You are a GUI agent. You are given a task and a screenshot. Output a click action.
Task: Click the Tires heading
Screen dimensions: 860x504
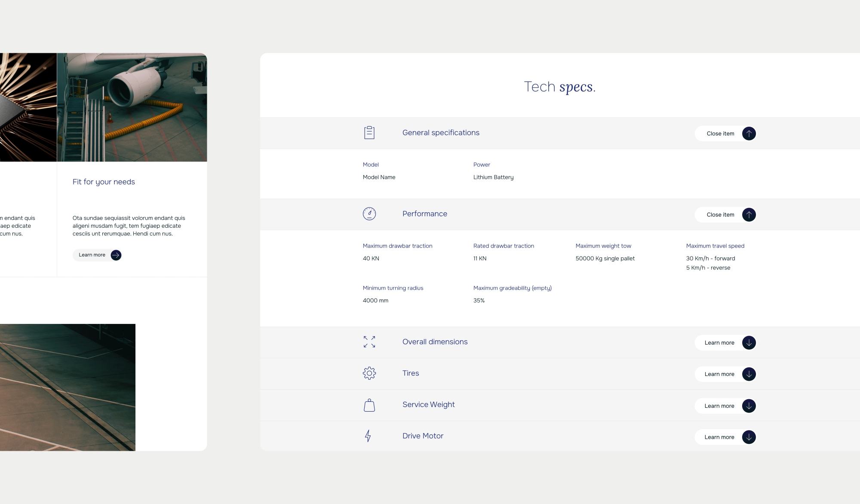(x=411, y=373)
